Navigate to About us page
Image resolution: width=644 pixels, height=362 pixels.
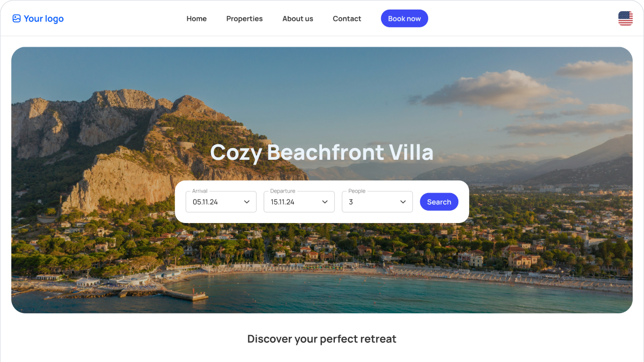(x=298, y=19)
